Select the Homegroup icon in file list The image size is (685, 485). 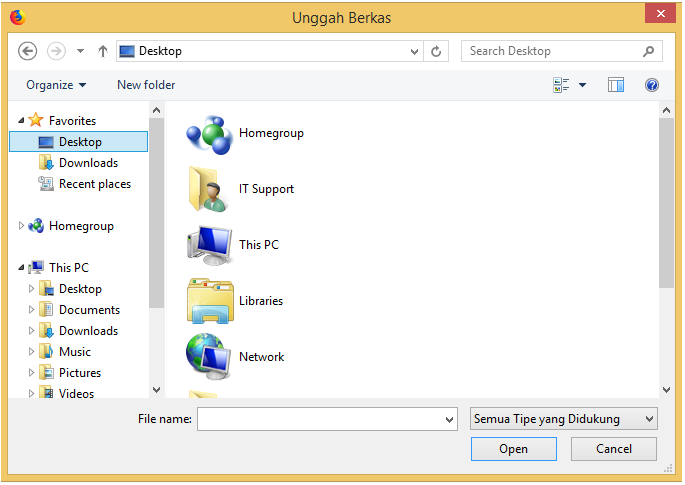click(x=209, y=134)
